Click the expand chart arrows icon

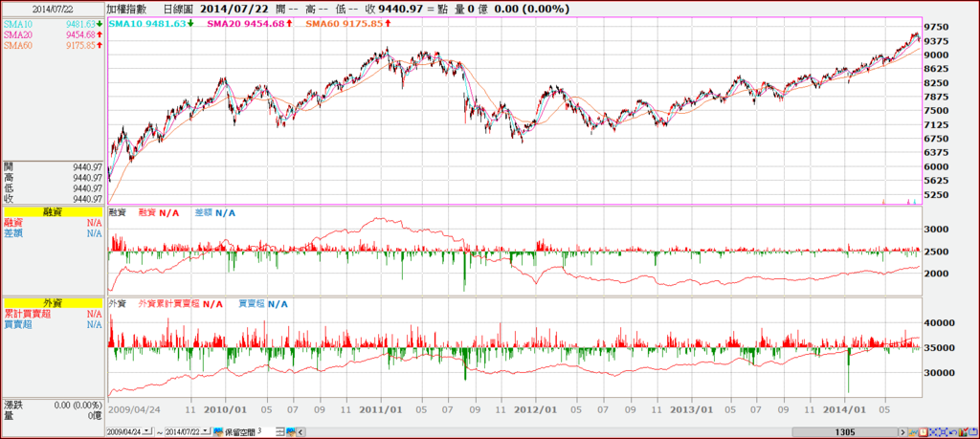click(943, 432)
